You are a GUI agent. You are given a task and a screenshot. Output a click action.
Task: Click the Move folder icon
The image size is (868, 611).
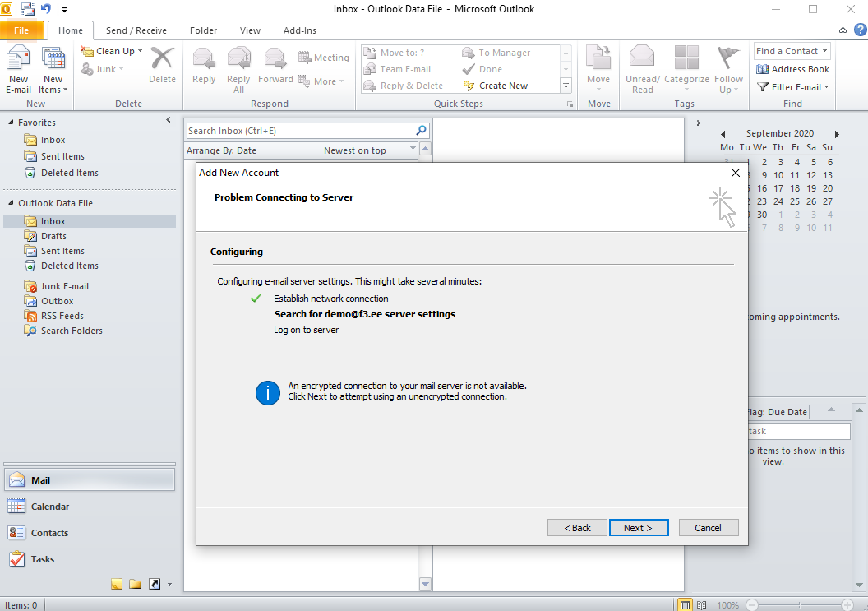click(598, 58)
